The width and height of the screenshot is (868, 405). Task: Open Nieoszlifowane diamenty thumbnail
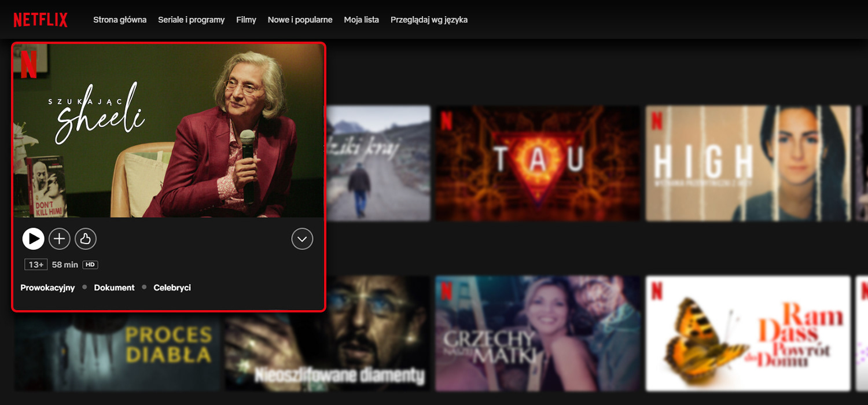pyautogui.click(x=328, y=333)
